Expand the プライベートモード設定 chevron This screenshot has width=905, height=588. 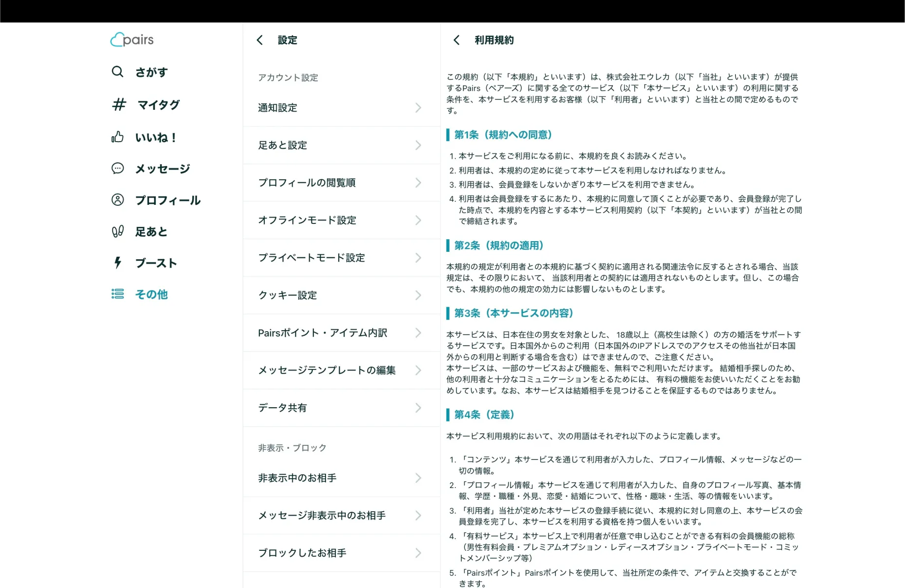[418, 258]
